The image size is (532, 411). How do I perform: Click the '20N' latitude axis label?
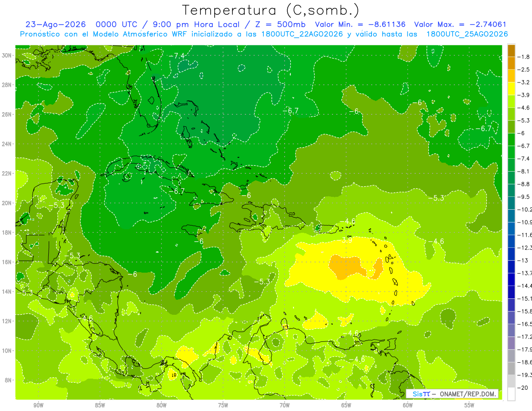7,203
